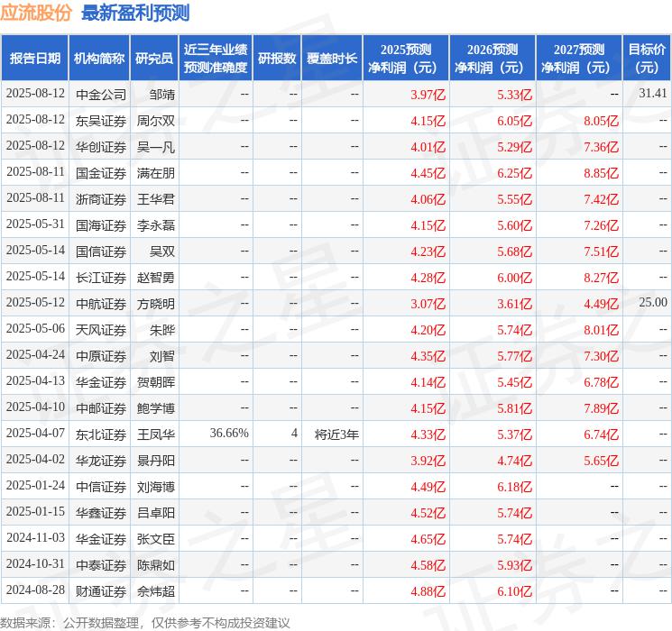
Task: Click analyst name 邹靖
Action: [162, 95]
